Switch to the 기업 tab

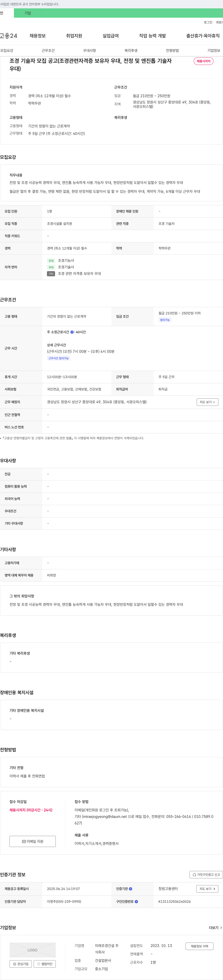tap(28, 13)
